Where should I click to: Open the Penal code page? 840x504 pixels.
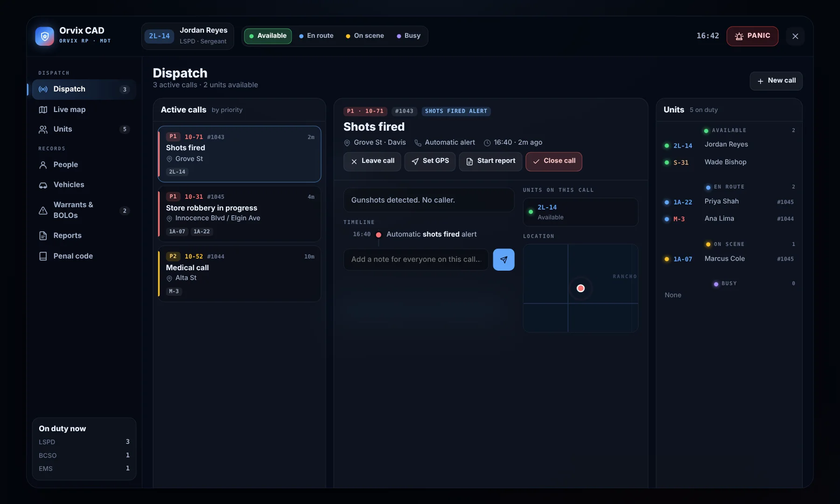(84, 256)
